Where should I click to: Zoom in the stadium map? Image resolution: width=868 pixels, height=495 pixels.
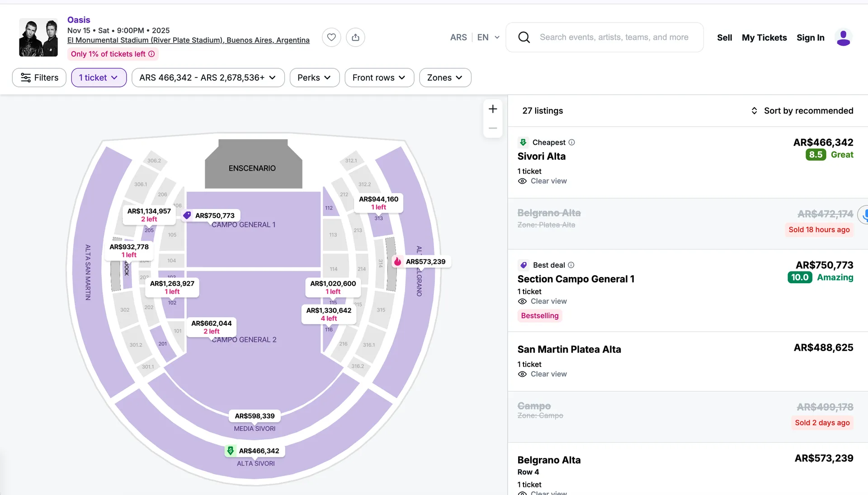coord(493,109)
